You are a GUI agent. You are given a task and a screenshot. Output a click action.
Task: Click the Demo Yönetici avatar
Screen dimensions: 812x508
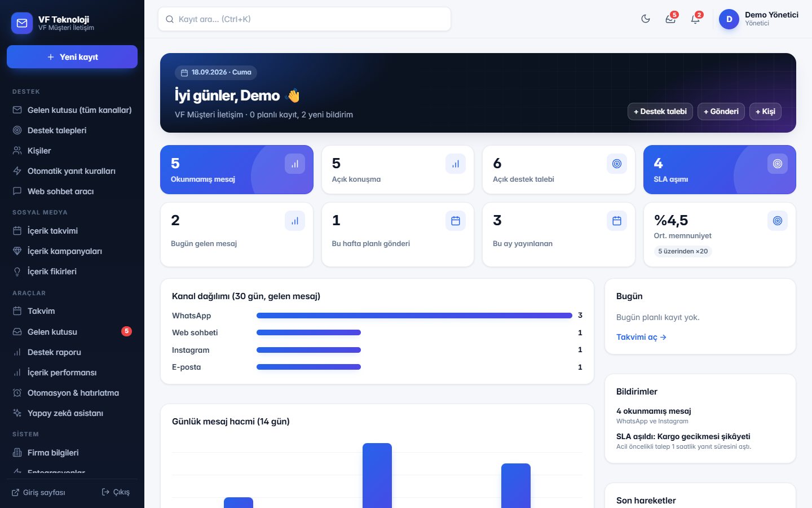click(729, 19)
